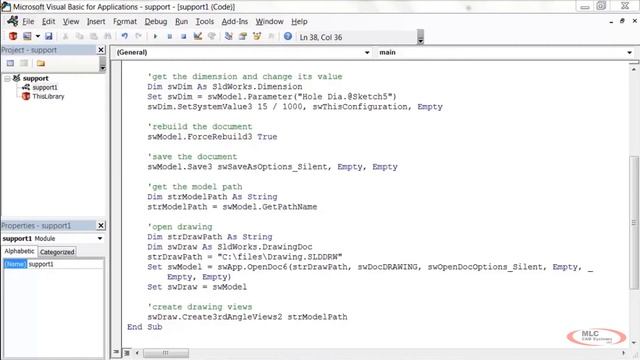Click the Project panel toolbar overflow arrow
Viewport: 640px width, 360px height.
click(102, 64)
